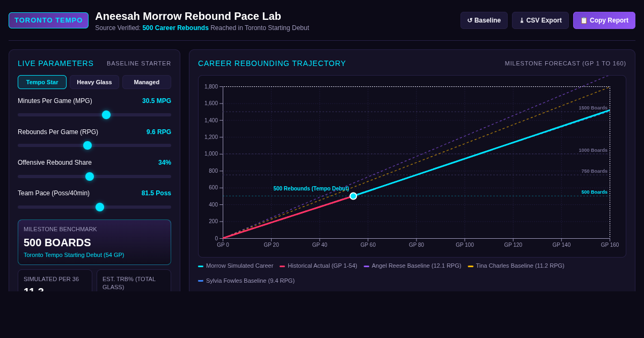Toggle Morrow Simulated Career legend entry
644x338 pixels.
pyautogui.click(x=236, y=266)
